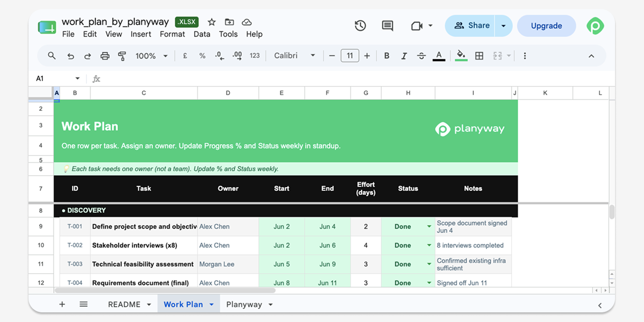Open the fill color picker
Screen dimensions: 644x322
tap(461, 56)
